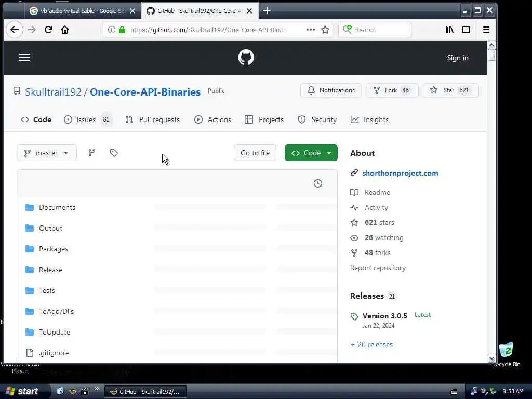Open GitHub global navigation hamburger menu
This screenshot has width=532, height=399.
(x=24, y=57)
